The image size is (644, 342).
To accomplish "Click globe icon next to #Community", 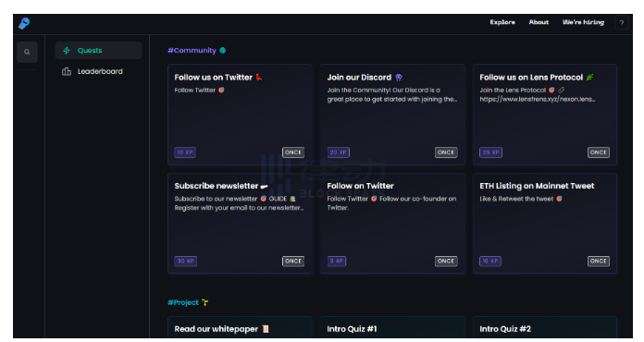I will [223, 51].
